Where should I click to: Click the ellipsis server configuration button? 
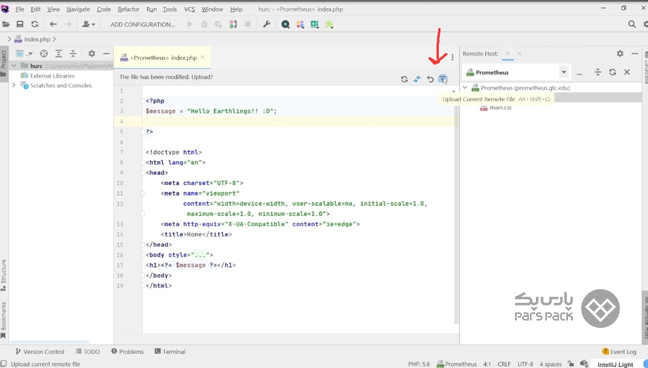(x=579, y=73)
